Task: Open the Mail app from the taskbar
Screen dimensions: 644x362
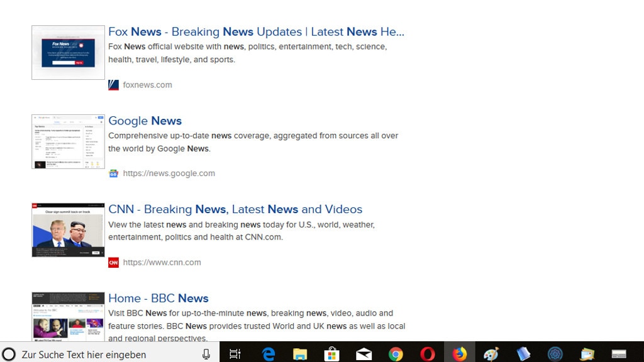Action: click(364, 353)
